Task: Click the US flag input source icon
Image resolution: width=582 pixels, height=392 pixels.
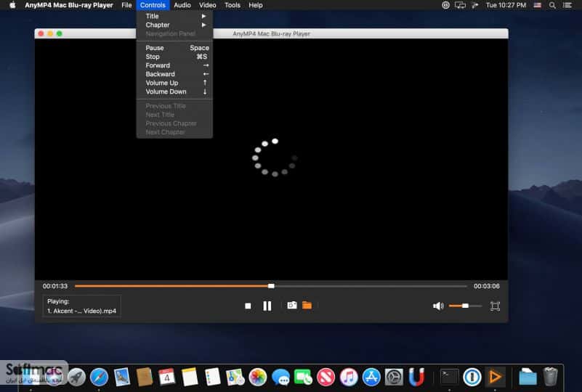Action: coord(537,5)
